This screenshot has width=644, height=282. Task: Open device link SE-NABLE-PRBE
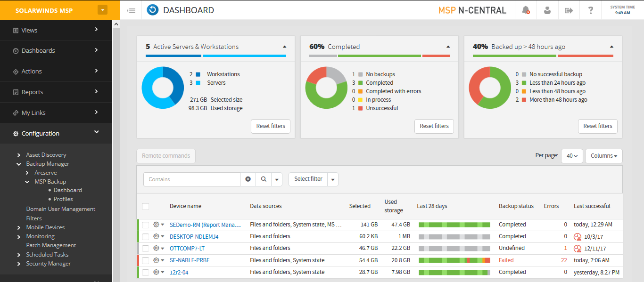(x=190, y=260)
